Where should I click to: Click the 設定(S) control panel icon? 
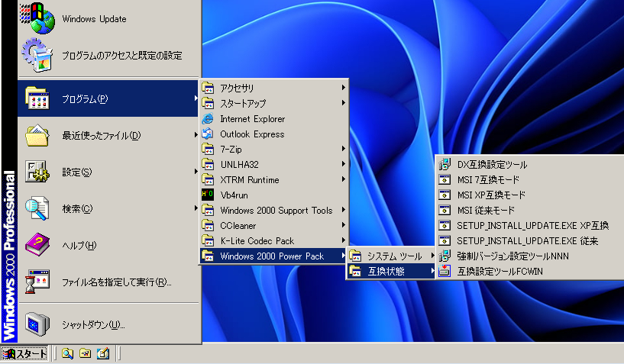(x=37, y=172)
